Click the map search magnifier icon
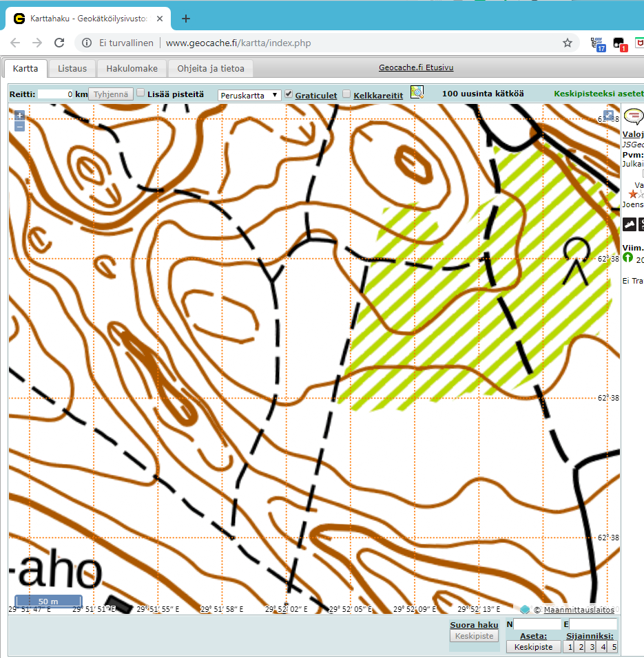This screenshot has width=644, height=658. pyautogui.click(x=417, y=93)
